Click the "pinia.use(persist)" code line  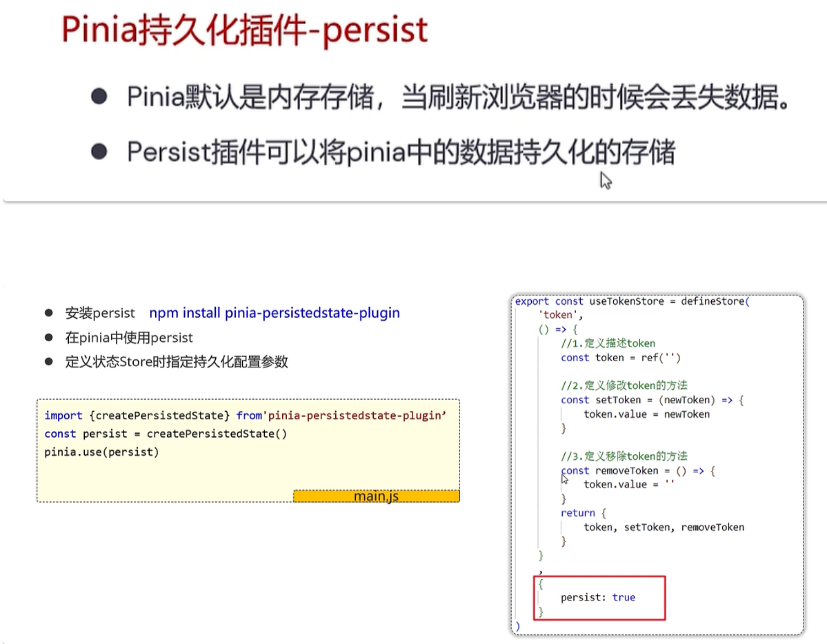(101, 452)
